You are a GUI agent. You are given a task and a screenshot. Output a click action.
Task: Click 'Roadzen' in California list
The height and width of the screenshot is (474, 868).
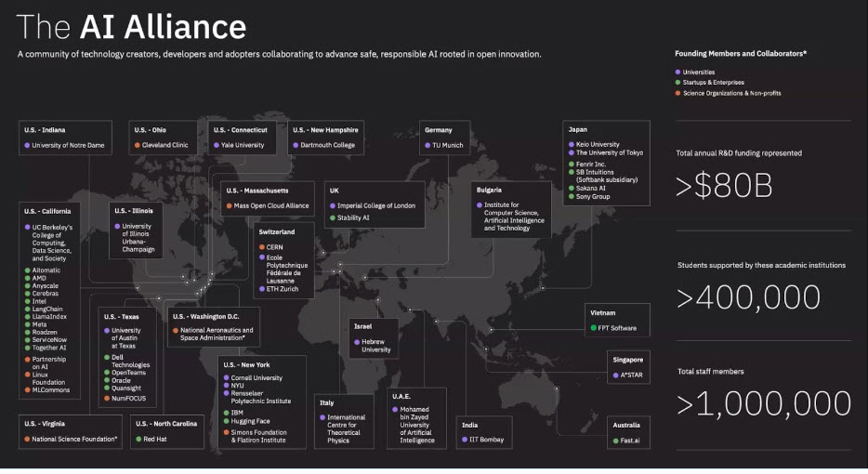pos(45,332)
